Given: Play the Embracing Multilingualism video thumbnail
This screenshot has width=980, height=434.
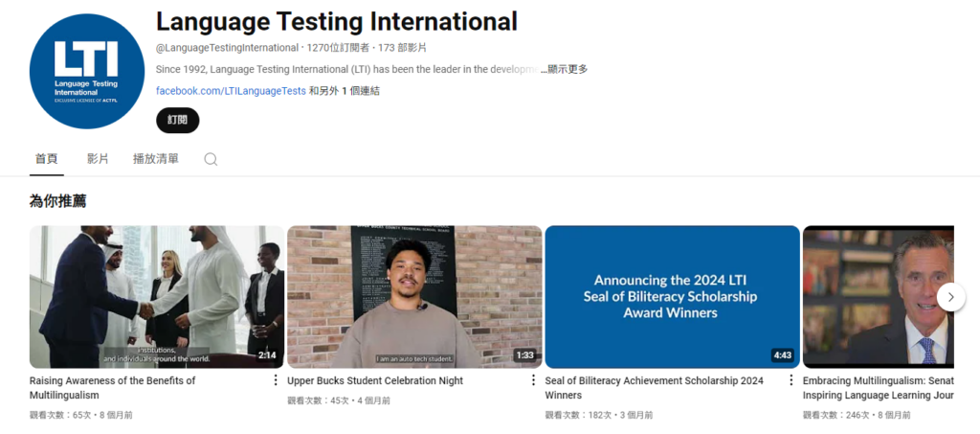Looking at the screenshot, I should point(879,297).
